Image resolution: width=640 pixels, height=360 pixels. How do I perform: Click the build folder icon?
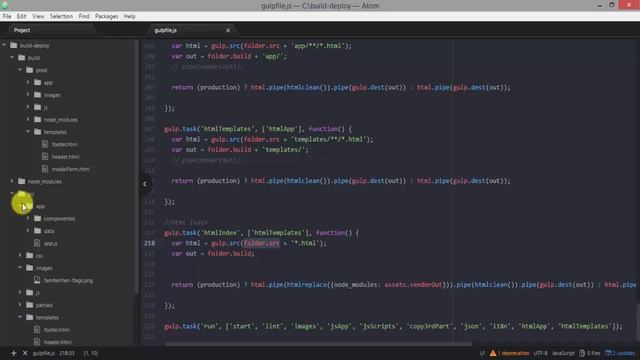[22, 58]
